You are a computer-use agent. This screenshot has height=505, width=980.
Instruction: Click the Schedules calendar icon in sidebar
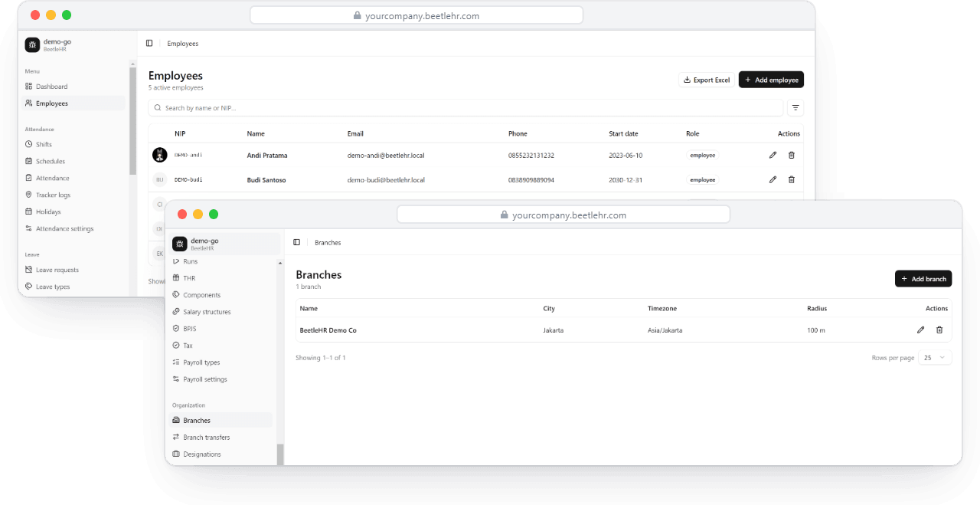click(29, 161)
